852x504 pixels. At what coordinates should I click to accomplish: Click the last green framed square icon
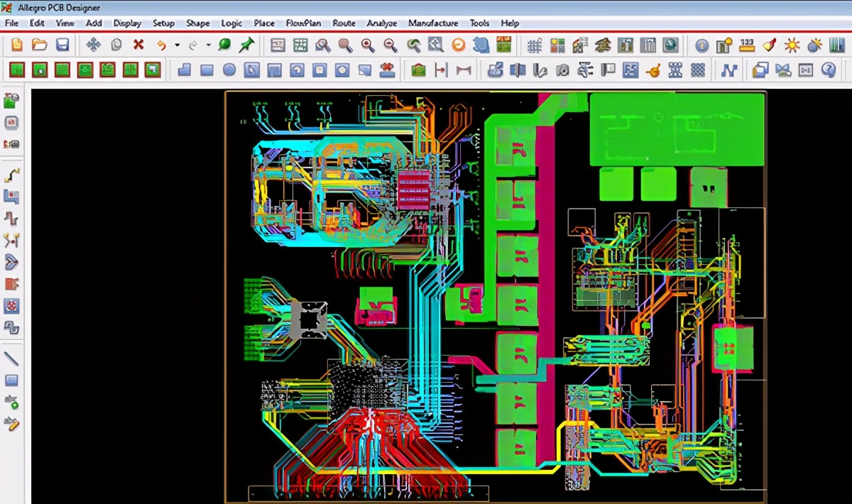coord(153,70)
